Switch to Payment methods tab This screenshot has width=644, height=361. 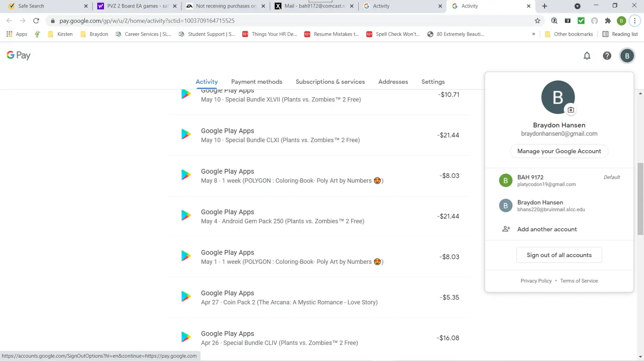[256, 82]
